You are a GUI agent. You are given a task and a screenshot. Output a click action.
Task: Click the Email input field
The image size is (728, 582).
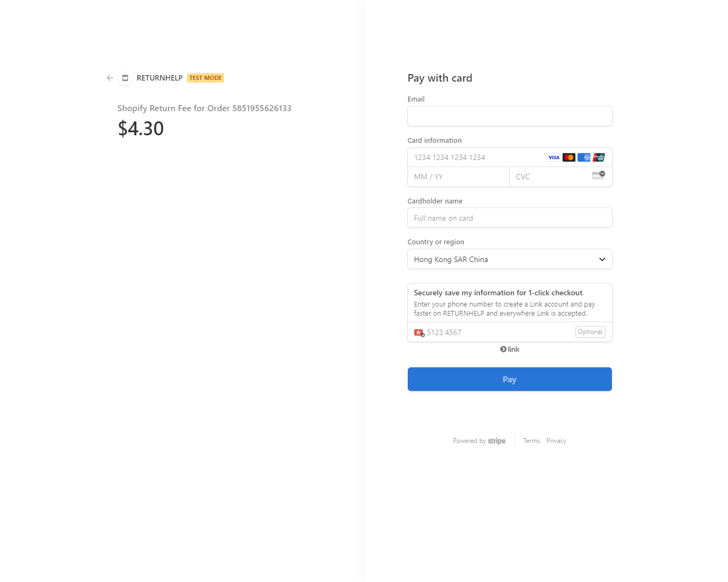tap(509, 116)
